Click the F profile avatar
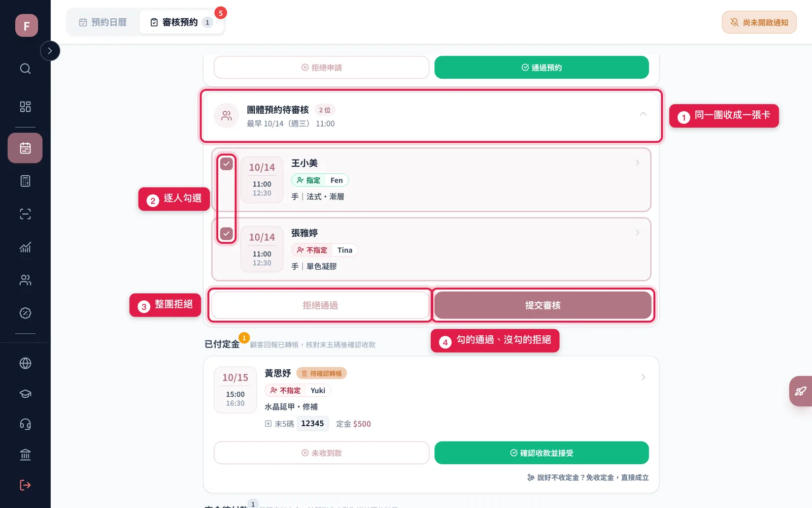812x508 pixels. pos(26,25)
